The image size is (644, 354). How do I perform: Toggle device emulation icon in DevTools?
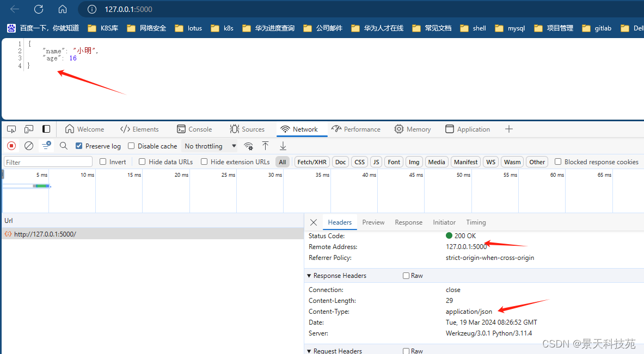pyautogui.click(x=29, y=129)
